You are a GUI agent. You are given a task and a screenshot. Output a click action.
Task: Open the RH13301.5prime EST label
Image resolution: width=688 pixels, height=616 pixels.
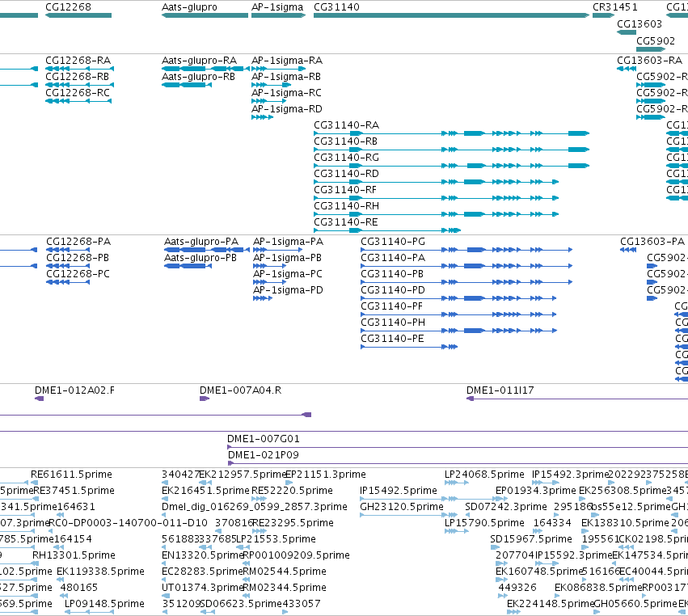[x=74, y=555]
